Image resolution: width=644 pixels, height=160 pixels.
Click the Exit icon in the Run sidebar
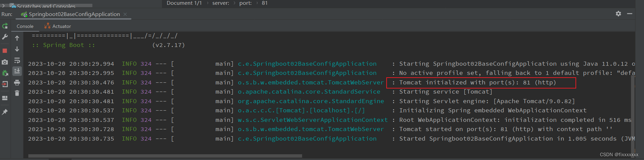5,84
